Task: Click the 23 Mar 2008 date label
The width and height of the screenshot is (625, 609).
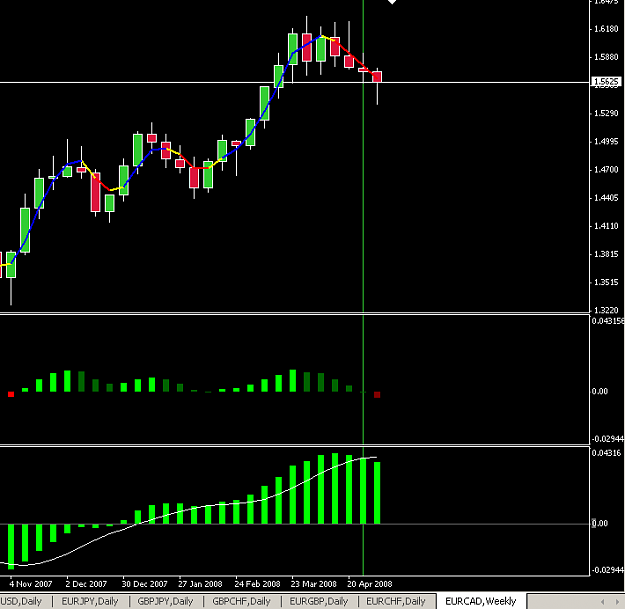Action: [x=313, y=584]
